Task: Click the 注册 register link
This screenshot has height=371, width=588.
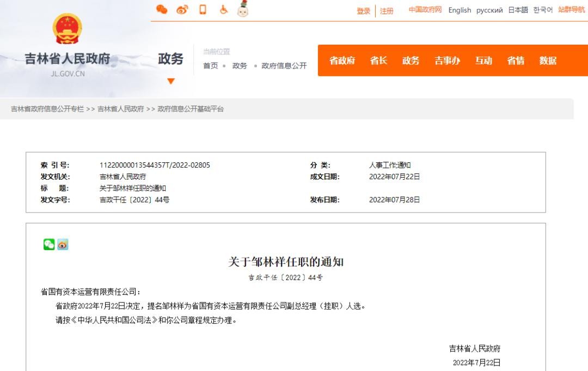Action: point(387,11)
